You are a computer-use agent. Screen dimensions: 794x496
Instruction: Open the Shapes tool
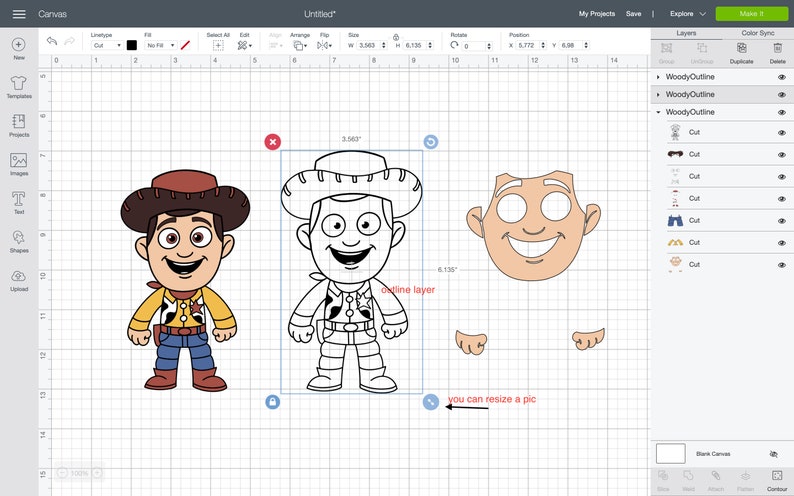coord(19,241)
